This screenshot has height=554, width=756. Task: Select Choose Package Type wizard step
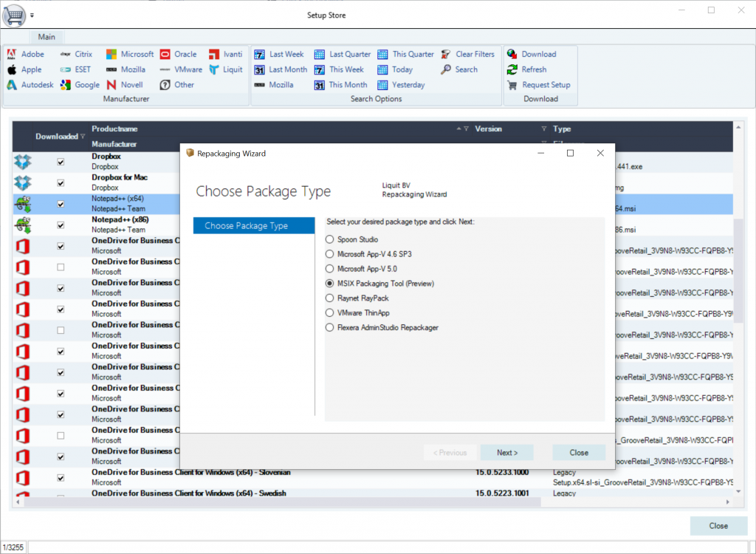coord(254,225)
